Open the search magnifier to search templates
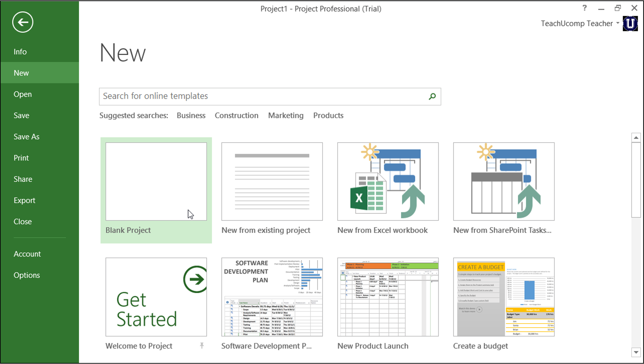 click(x=432, y=96)
